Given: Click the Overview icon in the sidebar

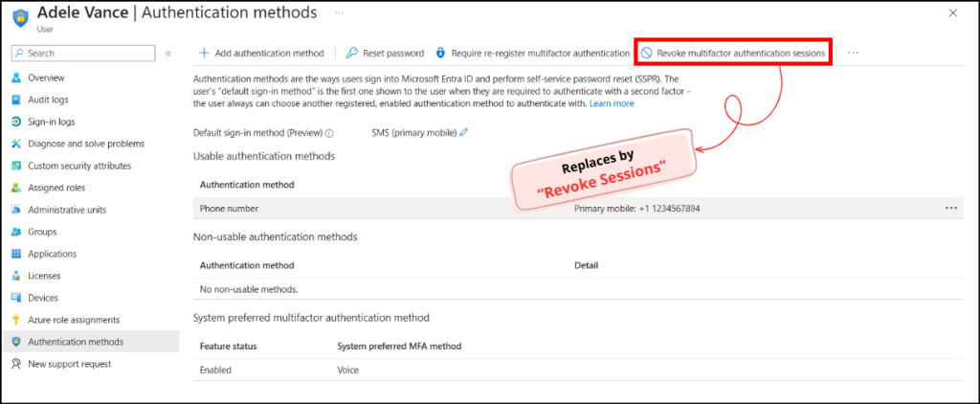Looking at the screenshot, I should pos(17,78).
